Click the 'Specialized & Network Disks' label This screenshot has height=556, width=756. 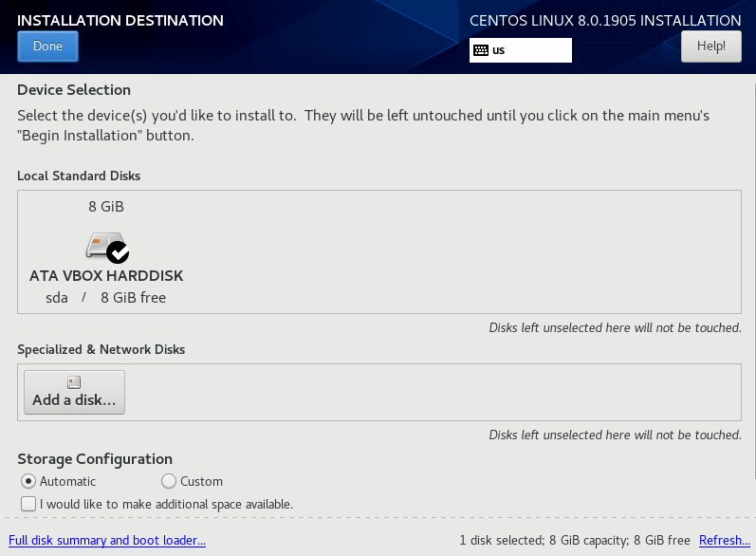pyautogui.click(x=101, y=349)
